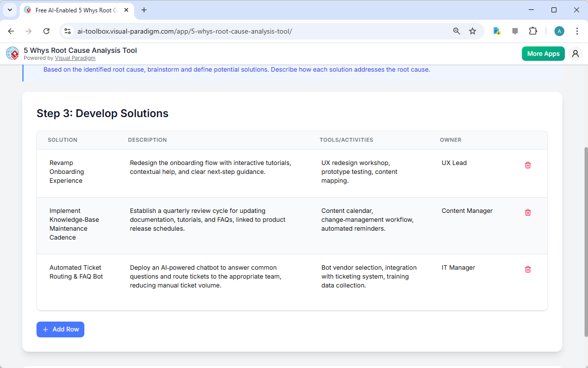Click the Add Row button
The height and width of the screenshot is (368, 588).
(x=60, y=329)
